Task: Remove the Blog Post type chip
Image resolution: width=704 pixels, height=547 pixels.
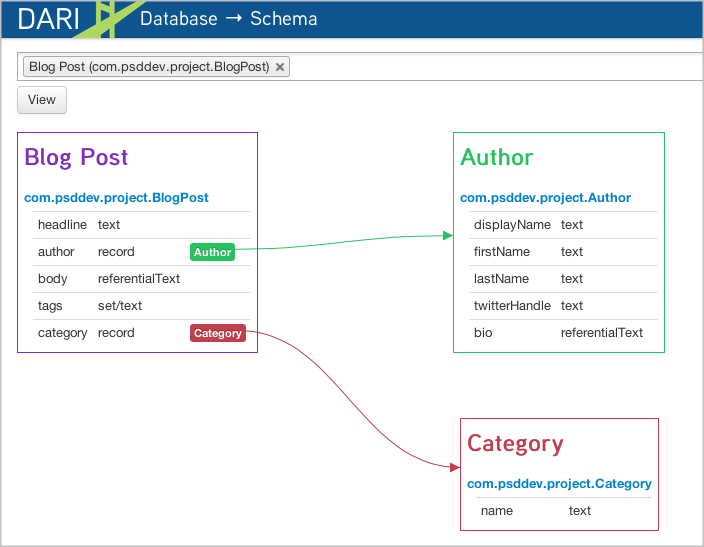Action: pyautogui.click(x=280, y=67)
